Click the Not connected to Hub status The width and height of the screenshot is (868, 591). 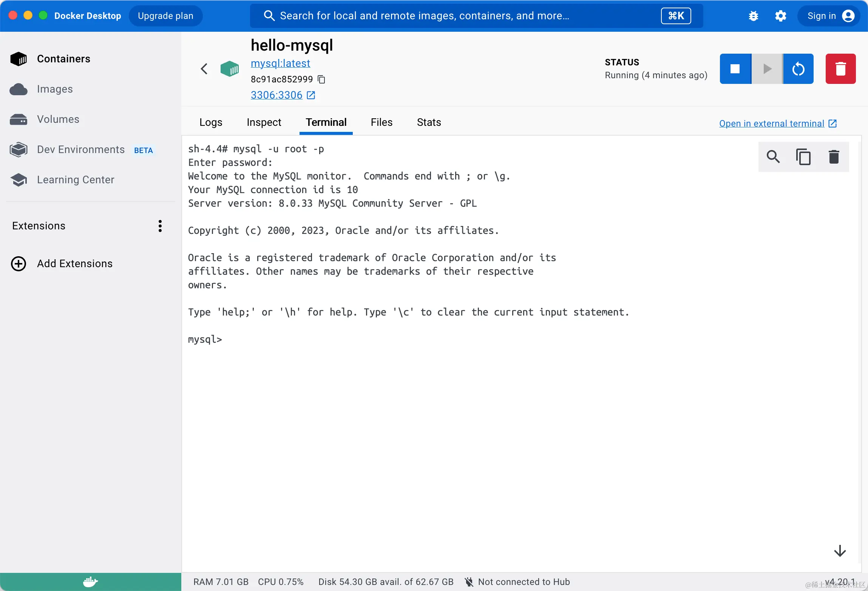[x=524, y=582]
